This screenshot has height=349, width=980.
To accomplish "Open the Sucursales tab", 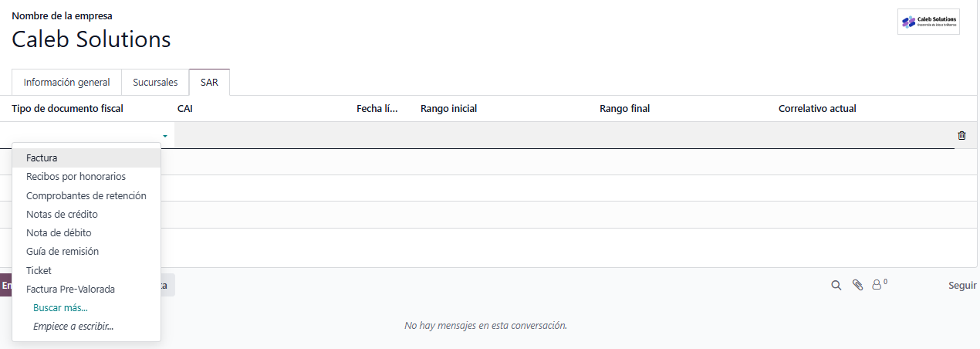I will tap(155, 82).
